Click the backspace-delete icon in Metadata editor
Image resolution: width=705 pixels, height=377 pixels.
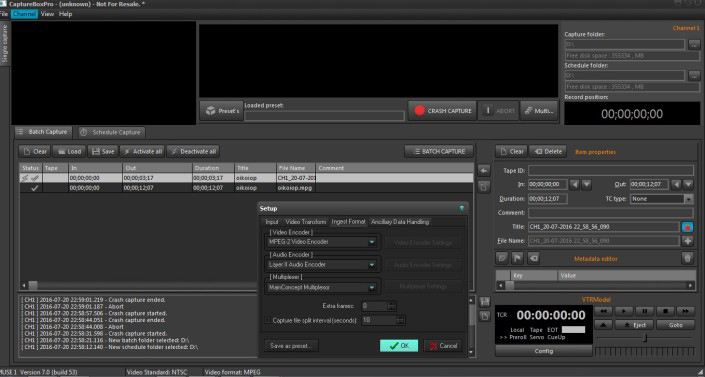pos(533,258)
